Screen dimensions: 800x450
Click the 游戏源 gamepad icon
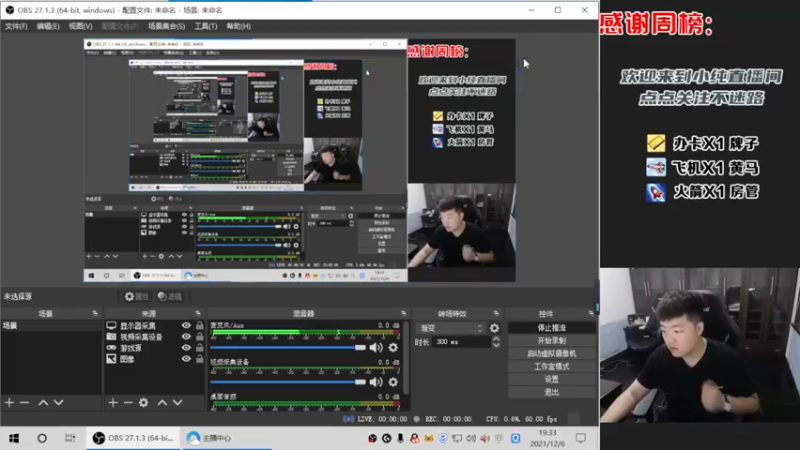tap(111, 348)
